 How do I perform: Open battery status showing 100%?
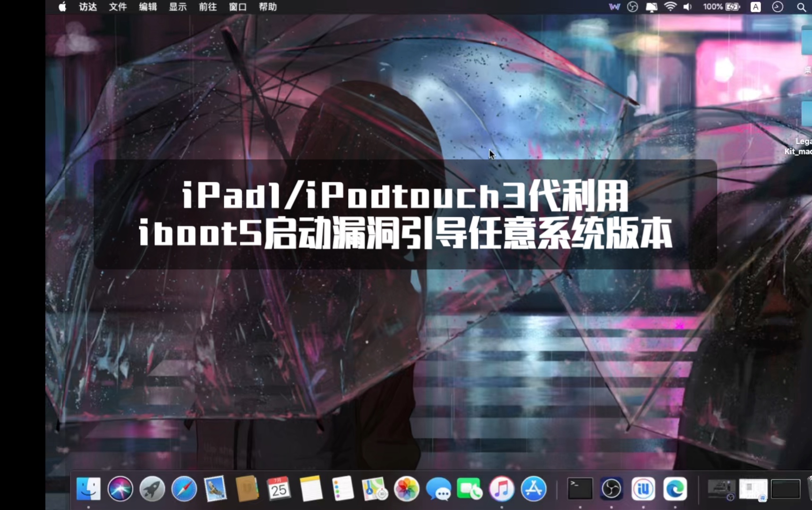point(721,7)
